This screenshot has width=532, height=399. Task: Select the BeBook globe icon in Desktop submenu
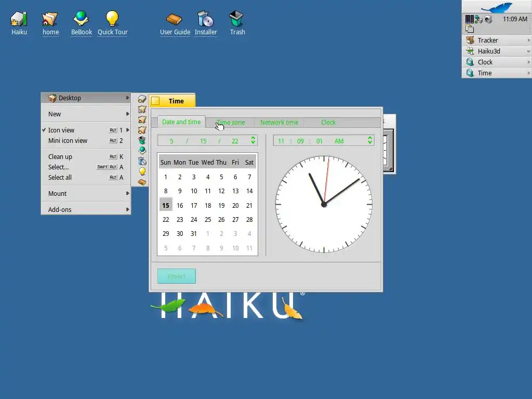[x=142, y=150]
